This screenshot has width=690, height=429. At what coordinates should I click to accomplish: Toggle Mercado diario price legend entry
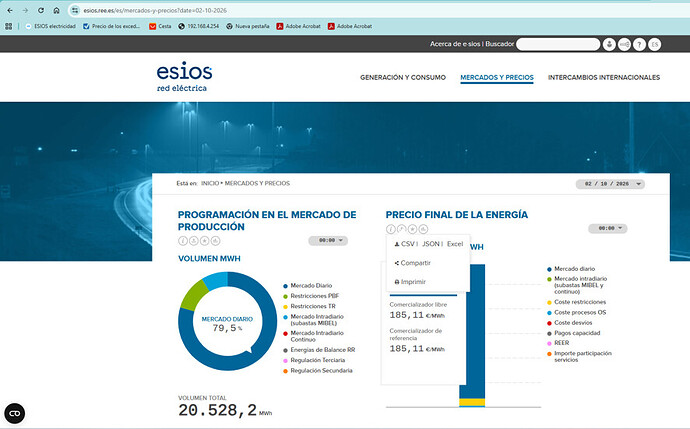(571, 269)
